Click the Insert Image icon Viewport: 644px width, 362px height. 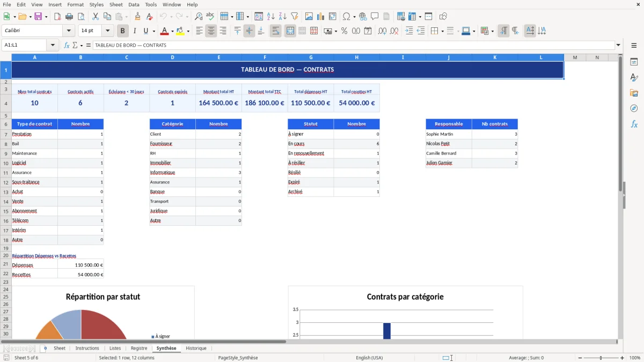coord(309,17)
